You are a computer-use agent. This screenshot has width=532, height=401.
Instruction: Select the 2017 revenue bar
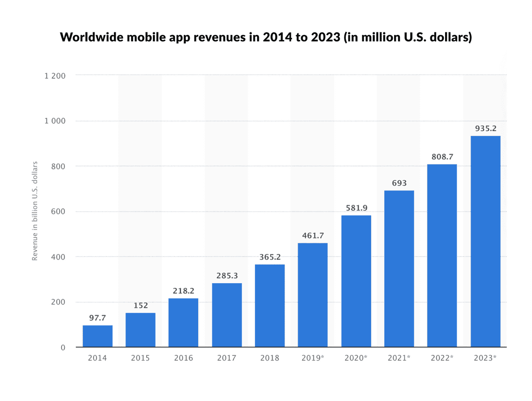tap(227, 315)
